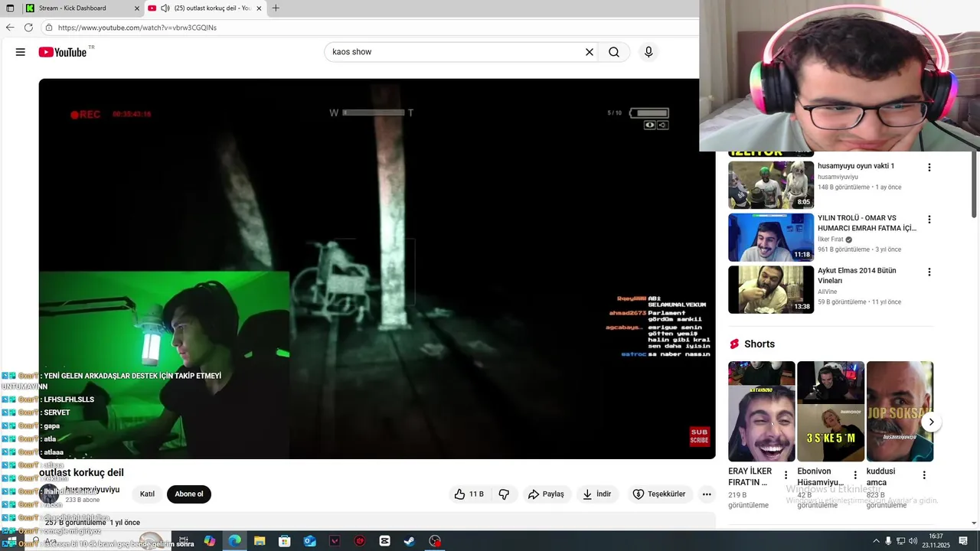Close the Kick Dashboard tab

point(137,8)
